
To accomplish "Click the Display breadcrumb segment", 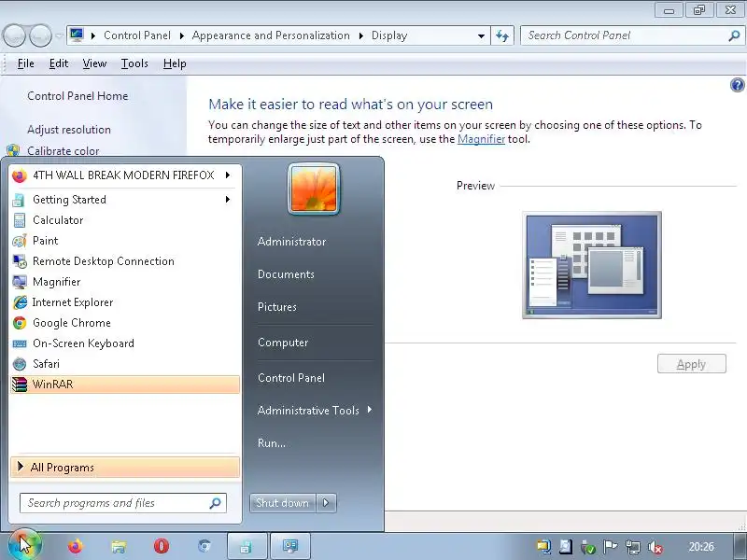I will [389, 35].
